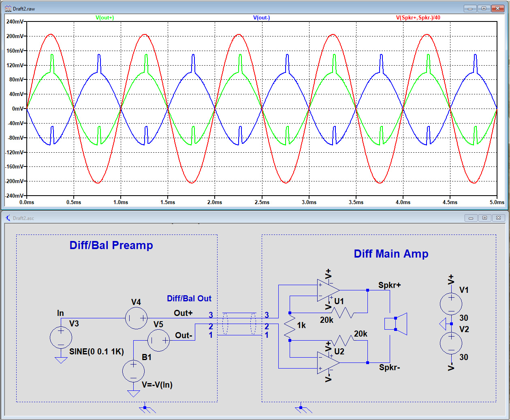Click the Diff Main Amp title text
This screenshot has height=420, width=510.
391,254
